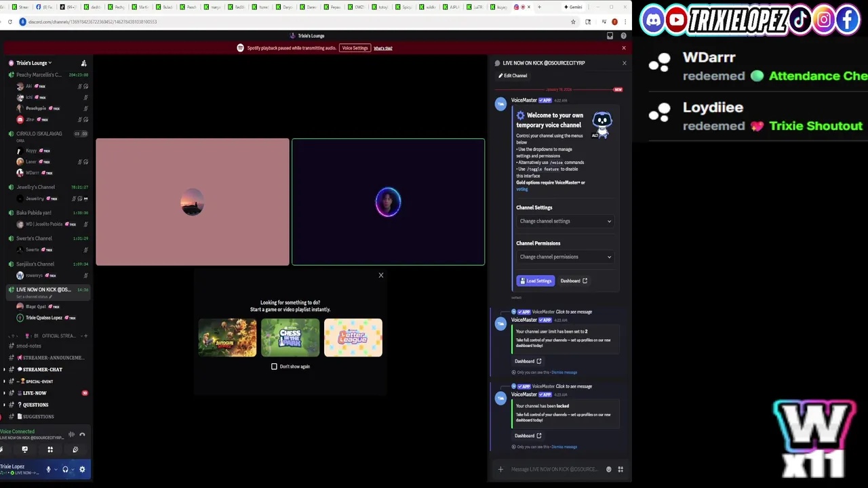The width and height of the screenshot is (868, 488).
Task: Open Dashboard link beside Load Settings
Action: 574,281
